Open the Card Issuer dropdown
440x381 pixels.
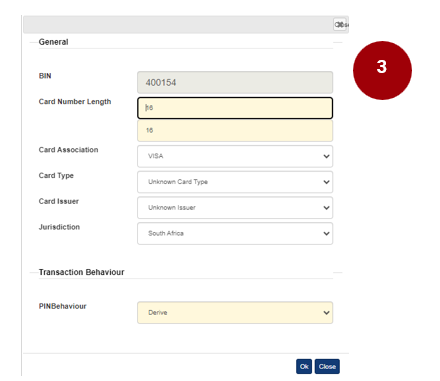(235, 208)
